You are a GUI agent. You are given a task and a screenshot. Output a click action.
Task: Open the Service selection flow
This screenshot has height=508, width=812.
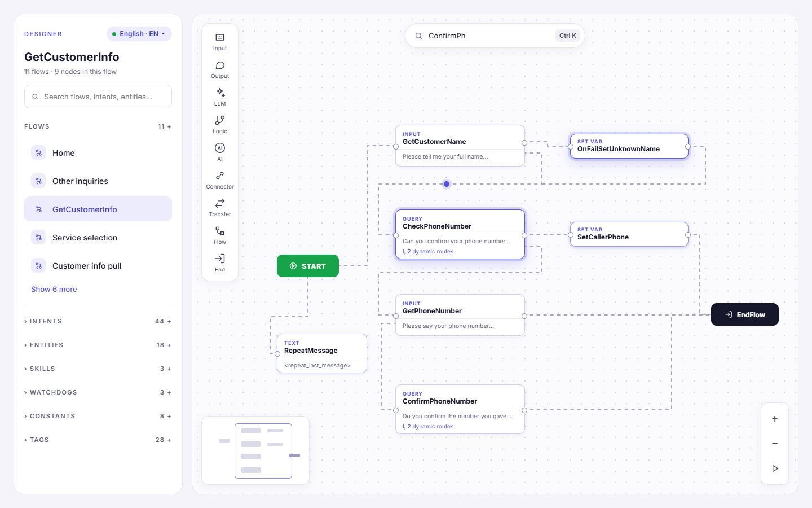point(98,238)
